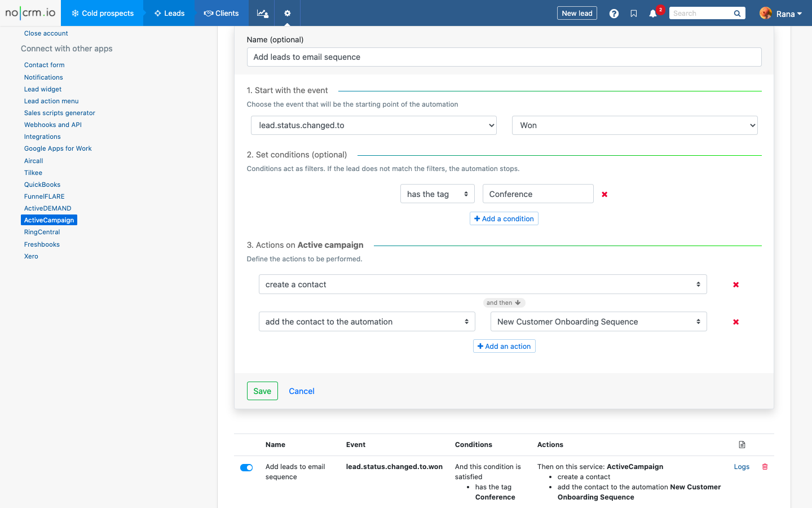Click into the automation Name field

(x=504, y=57)
